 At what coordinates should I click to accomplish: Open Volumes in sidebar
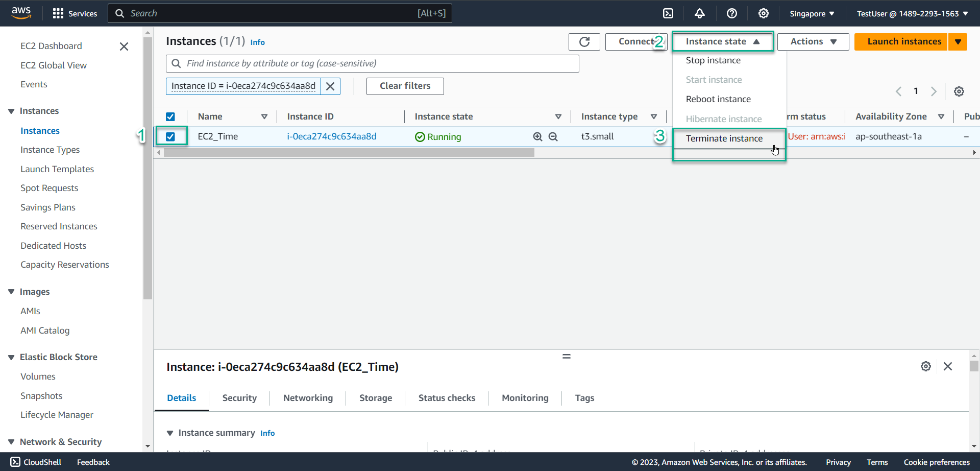tap(38, 376)
